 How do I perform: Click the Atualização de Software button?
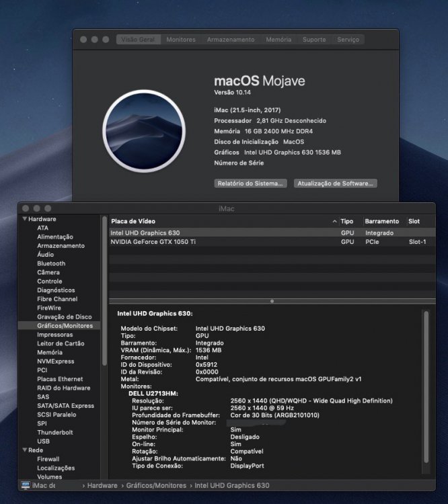click(336, 183)
